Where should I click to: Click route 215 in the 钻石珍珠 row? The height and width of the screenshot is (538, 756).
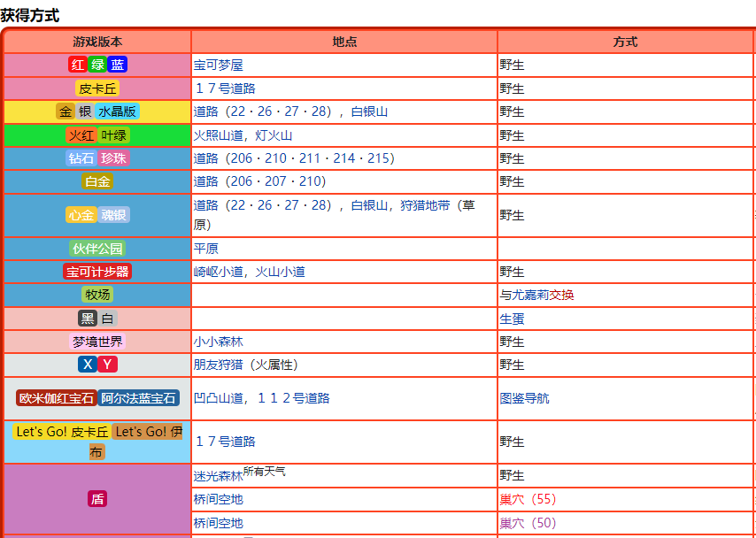(x=377, y=158)
